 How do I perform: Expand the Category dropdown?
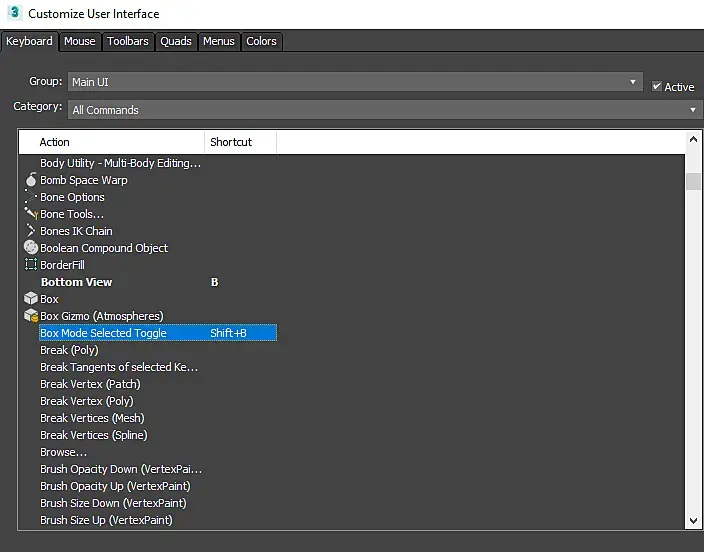pos(385,110)
